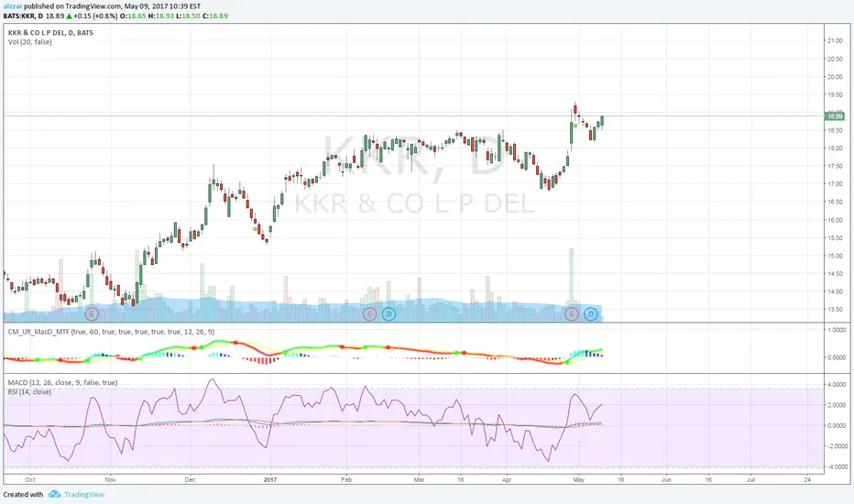Click the Jun label on the time axis
This screenshot has height=504, width=854.
point(665,480)
